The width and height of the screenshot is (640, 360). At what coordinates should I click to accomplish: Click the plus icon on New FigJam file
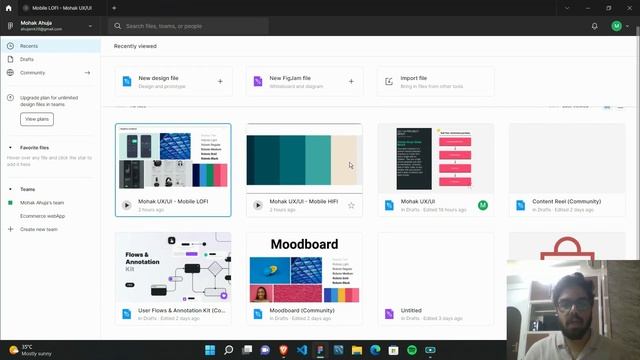click(351, 82)
